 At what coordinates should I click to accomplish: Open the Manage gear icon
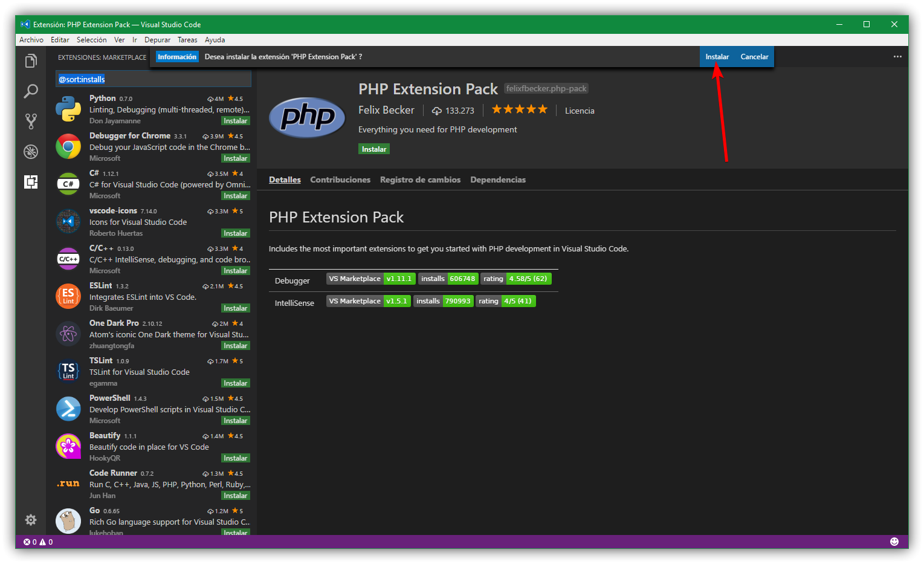pyautogui.click(x=31, y=520)
